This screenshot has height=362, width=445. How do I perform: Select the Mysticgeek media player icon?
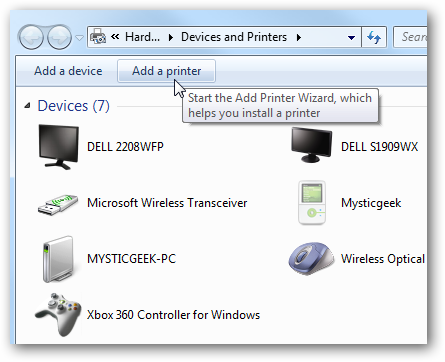pyautogui.click(x=312, y=203)
